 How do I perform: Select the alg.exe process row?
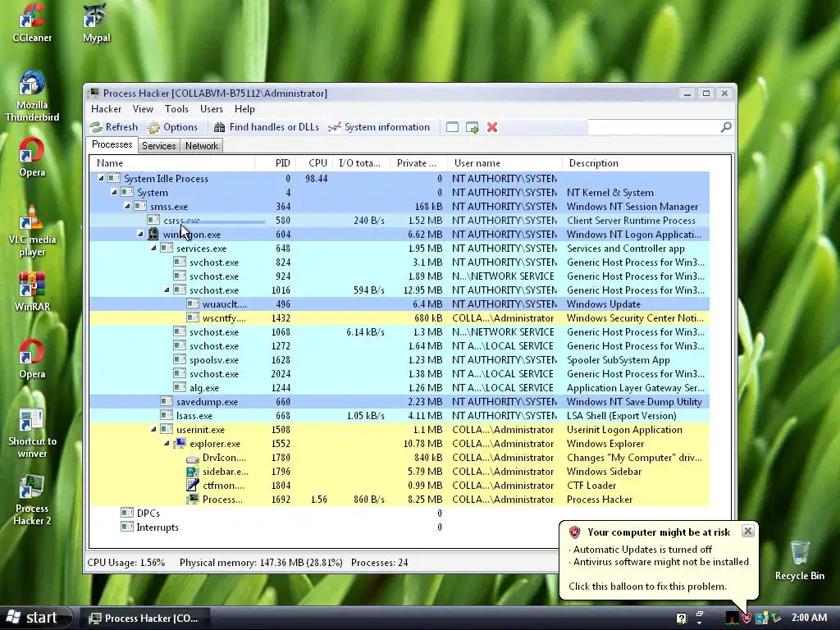(x=399, y=387)
